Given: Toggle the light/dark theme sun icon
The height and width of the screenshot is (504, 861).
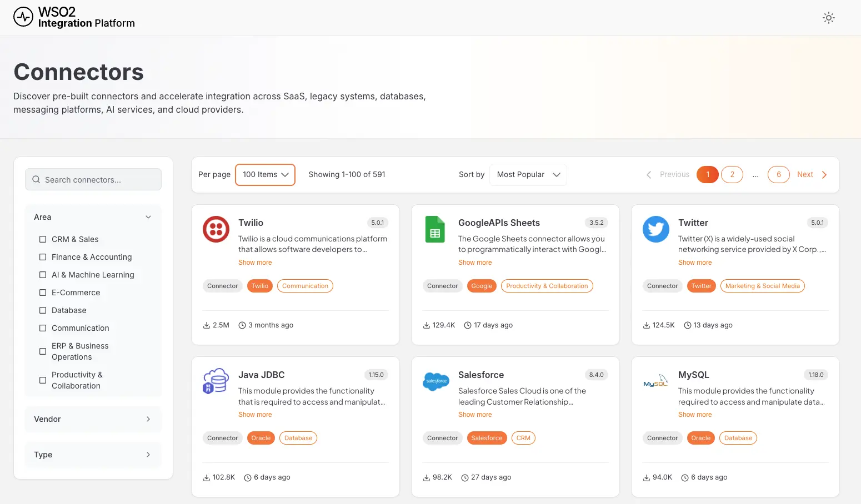Looking at the screenshot, I should (828, 18).
